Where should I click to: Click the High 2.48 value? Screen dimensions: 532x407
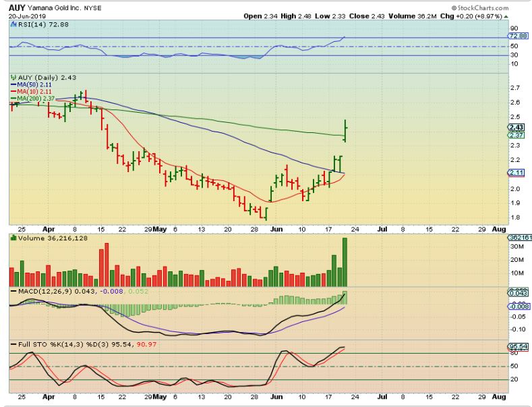296,16
